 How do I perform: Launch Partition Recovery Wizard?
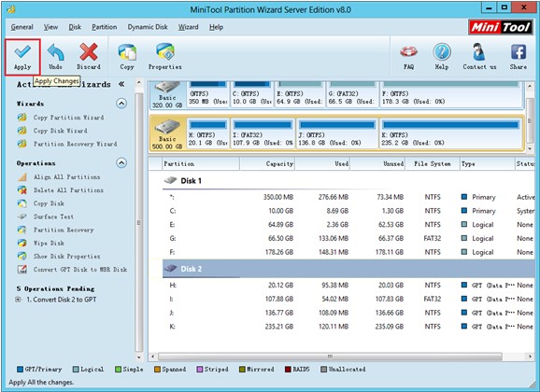click(x=75, y=144)
